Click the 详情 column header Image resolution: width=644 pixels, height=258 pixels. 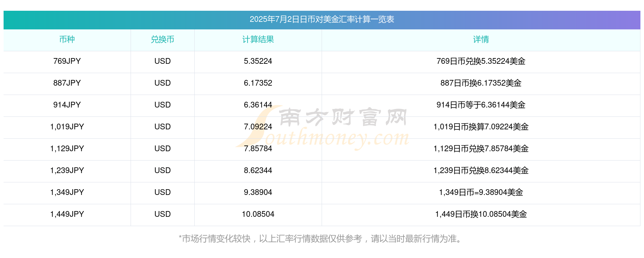[x=481, y=39]
